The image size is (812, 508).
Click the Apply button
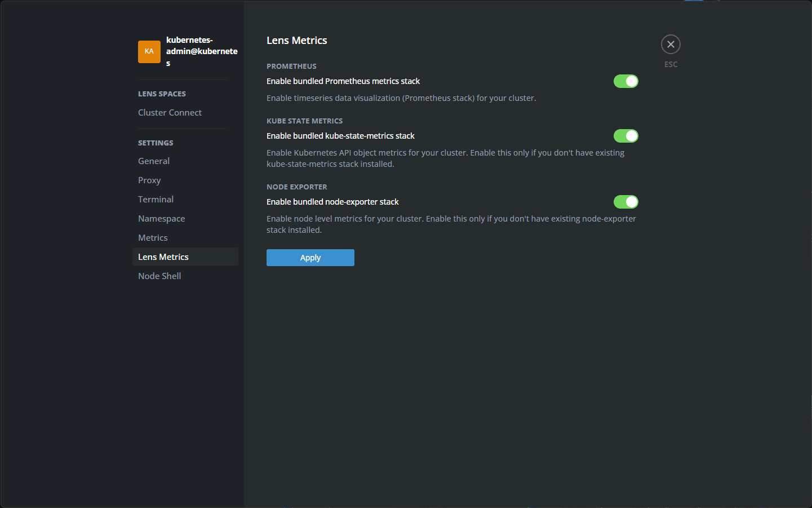(310, 257)
